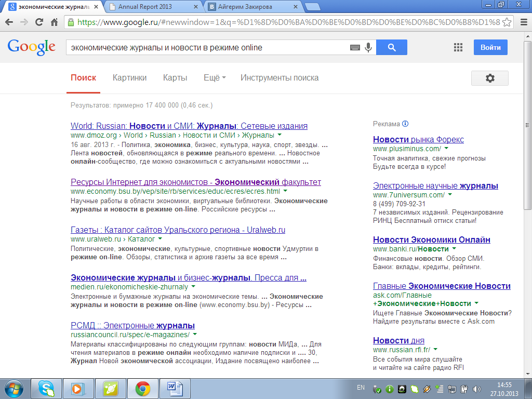Close the Annual Report 2013 tab
The width and height of the screenshot is (532, 399).
tap(196, 7)
